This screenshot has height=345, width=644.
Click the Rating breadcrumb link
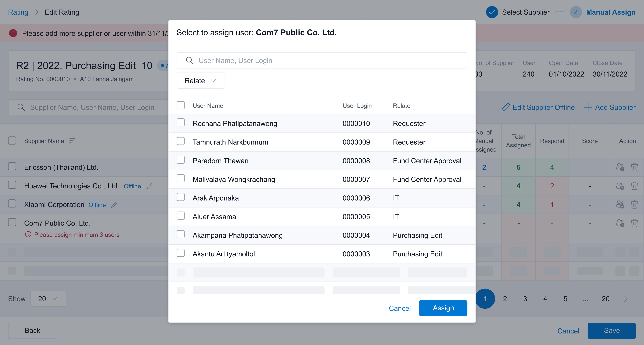18,12
